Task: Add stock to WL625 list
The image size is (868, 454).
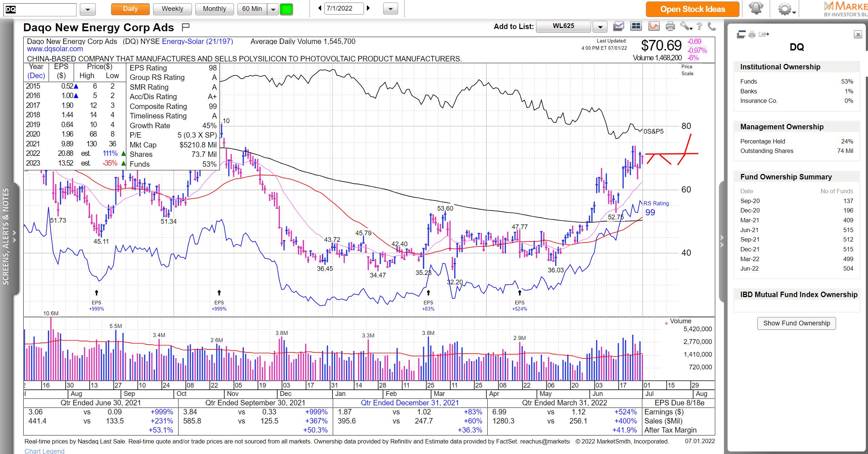Action: [x=564, y=26]
